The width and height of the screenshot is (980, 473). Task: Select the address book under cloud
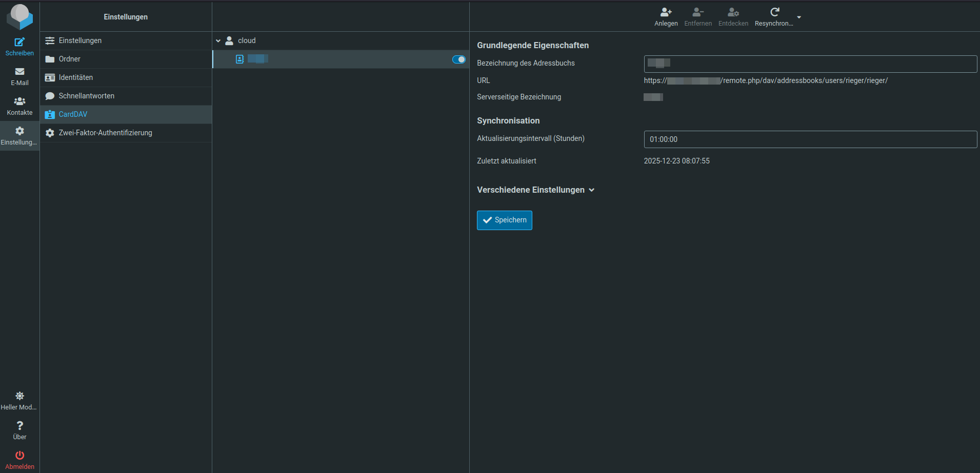[308, 59]
